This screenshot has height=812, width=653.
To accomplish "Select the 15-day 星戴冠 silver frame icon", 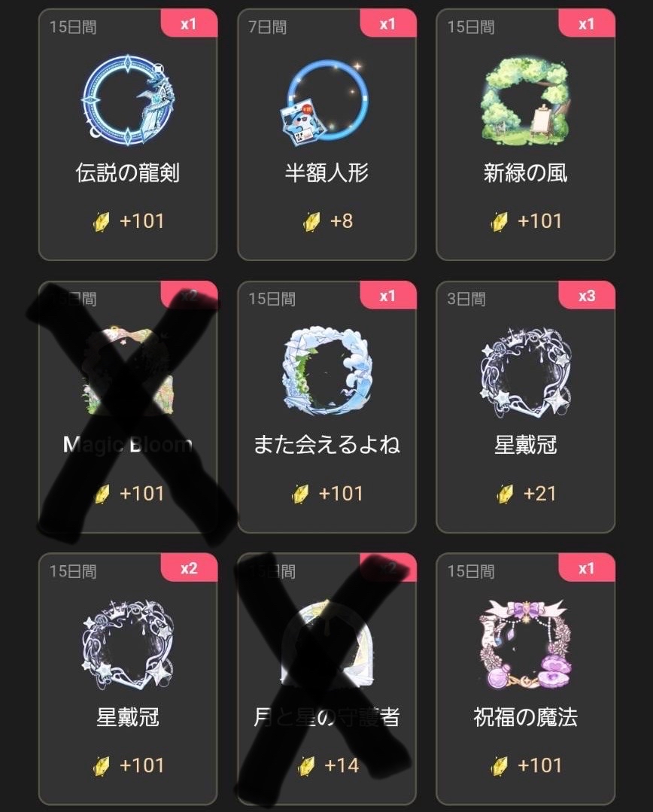I will click(x=127, y=645).
